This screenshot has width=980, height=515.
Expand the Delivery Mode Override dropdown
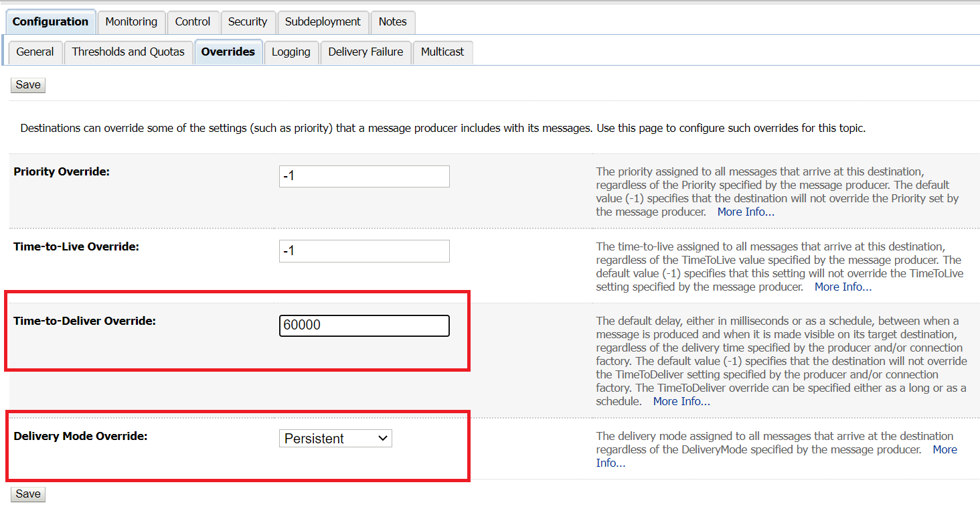click(335, 439)
